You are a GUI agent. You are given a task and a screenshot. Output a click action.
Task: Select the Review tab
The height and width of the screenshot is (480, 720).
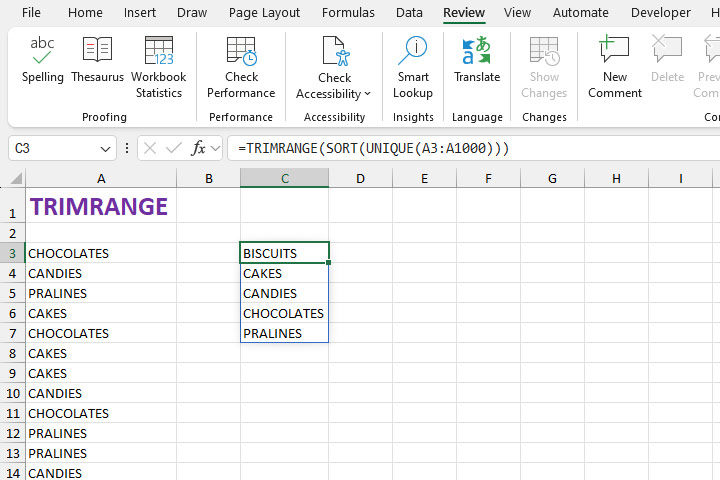(x=464, y=13)
